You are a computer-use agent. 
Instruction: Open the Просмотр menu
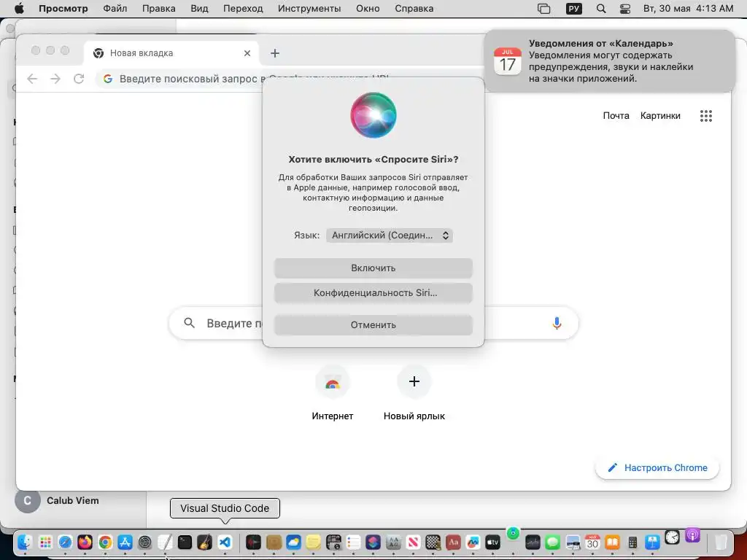[63, 9]
